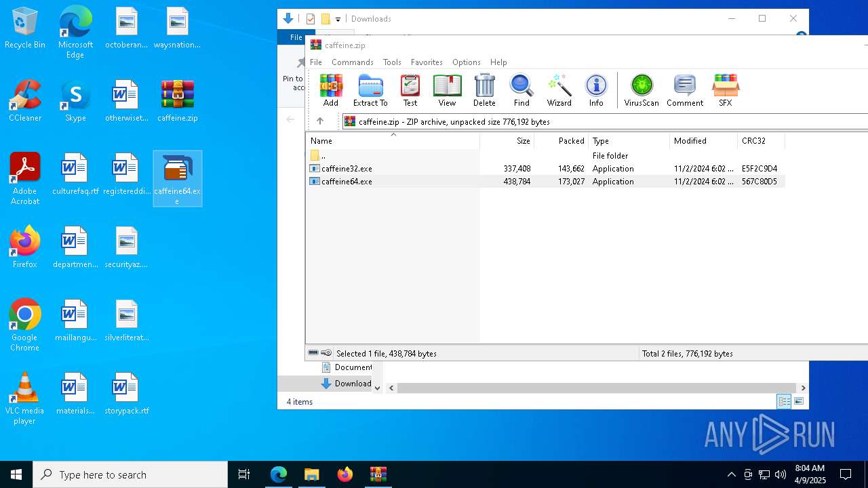The width and height of the screenshot is (868, 488).
Task: Open the Commands menu
Action: pyautogui.click(x=353, y=62)
